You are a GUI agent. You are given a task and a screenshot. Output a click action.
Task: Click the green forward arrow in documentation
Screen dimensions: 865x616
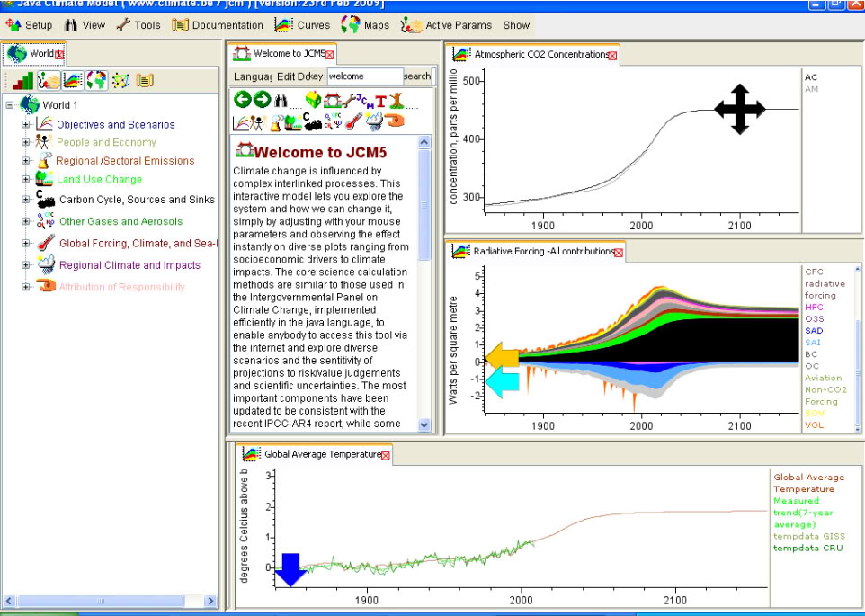point(262,100)
